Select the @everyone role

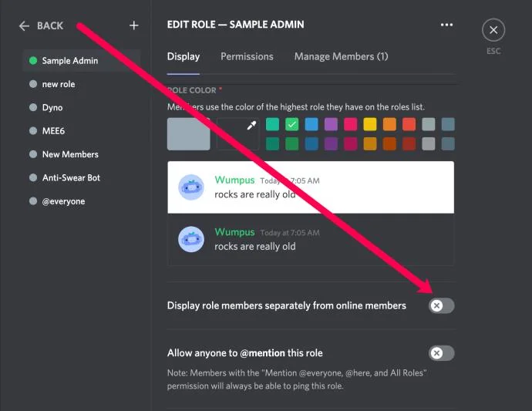coord(82,201)
